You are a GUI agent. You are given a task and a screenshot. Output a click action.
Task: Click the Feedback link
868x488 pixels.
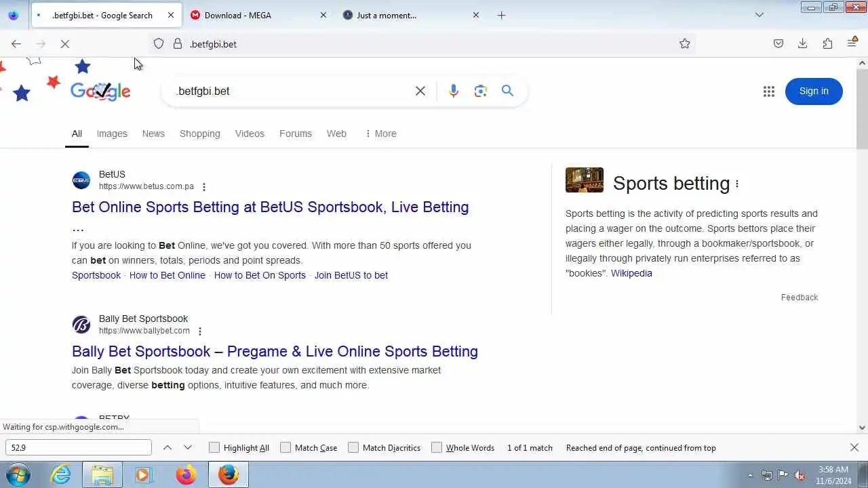(800, 297)
